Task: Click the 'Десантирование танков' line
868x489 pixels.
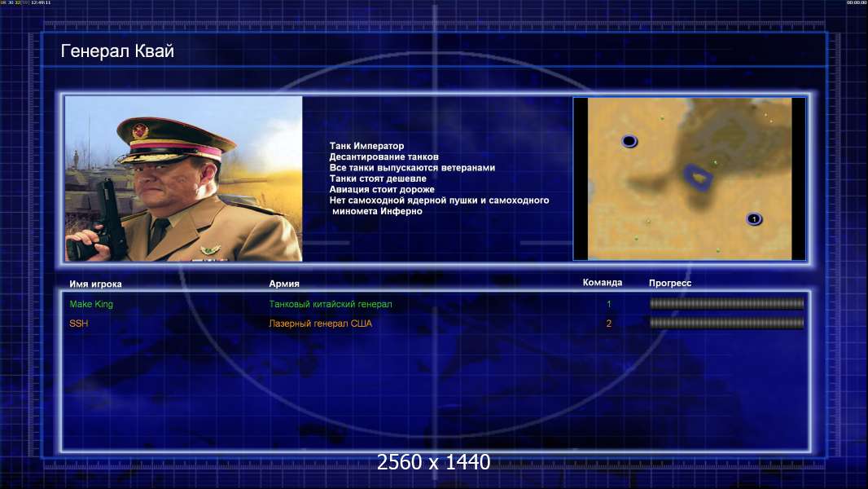Action: pyautogui.click(x=384, y=156)
